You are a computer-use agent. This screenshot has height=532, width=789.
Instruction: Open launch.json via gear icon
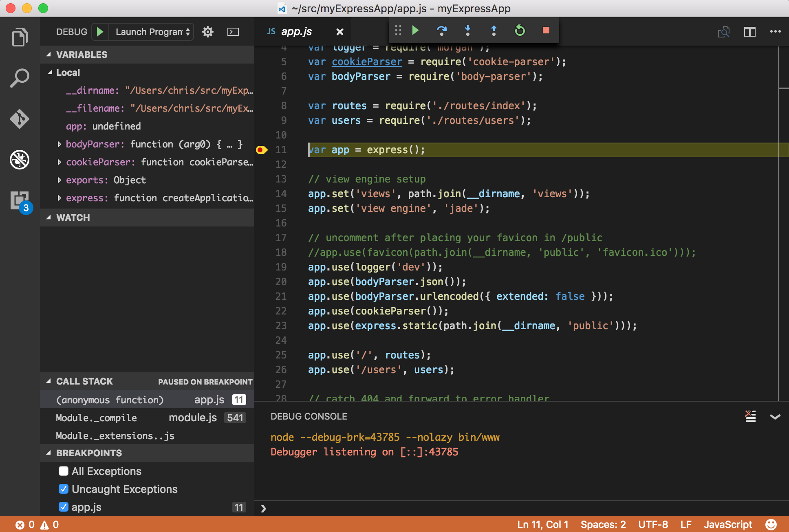(x=208, y=32)
